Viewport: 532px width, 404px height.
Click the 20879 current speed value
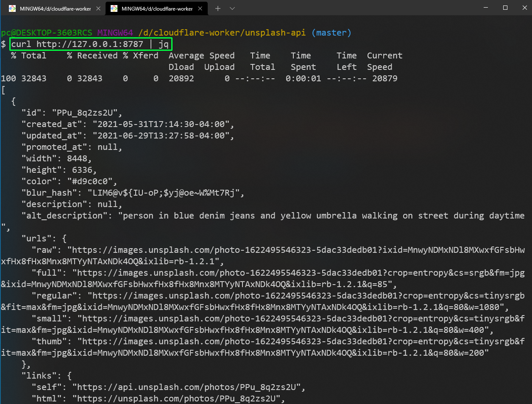385,78
